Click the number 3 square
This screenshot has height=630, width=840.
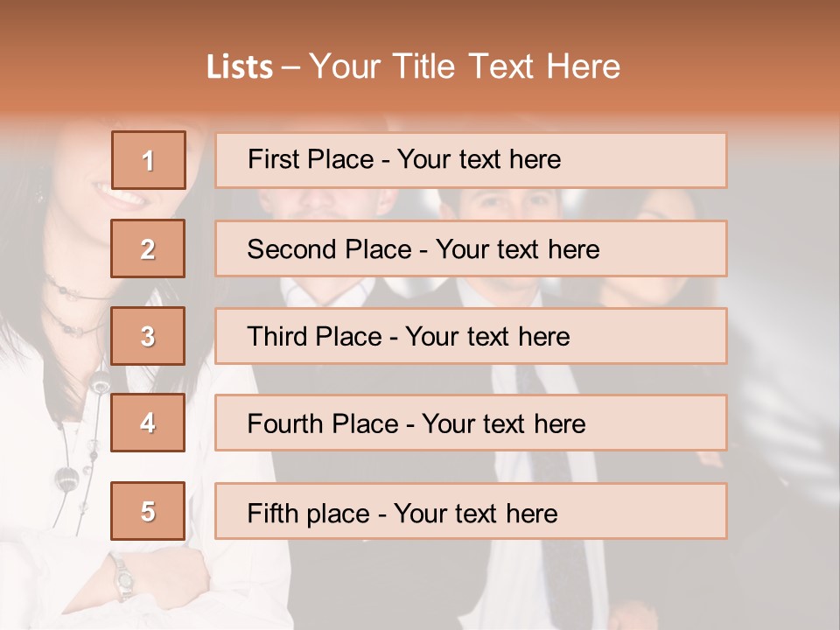[x=148, y=336]
